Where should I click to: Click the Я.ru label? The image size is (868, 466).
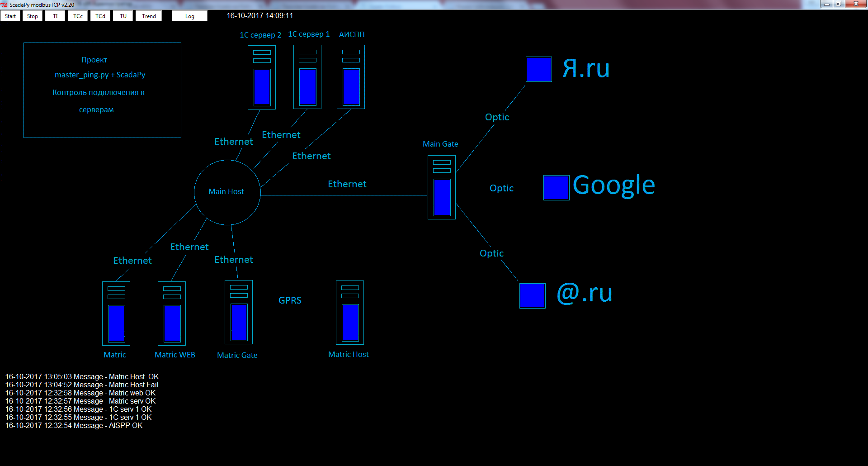[x=586, y=68]
